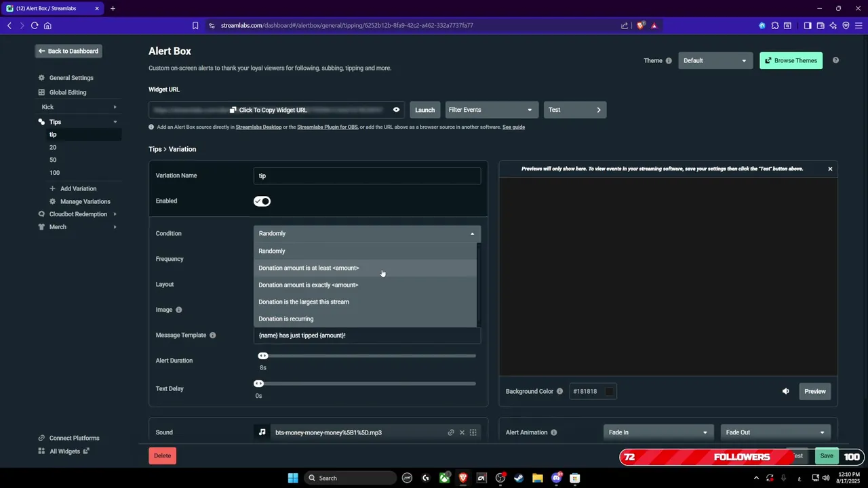The height and width of the screenshot is (488, 868).
Task: Toggle the browser sidebar panel icon
Action: point(808,26)
